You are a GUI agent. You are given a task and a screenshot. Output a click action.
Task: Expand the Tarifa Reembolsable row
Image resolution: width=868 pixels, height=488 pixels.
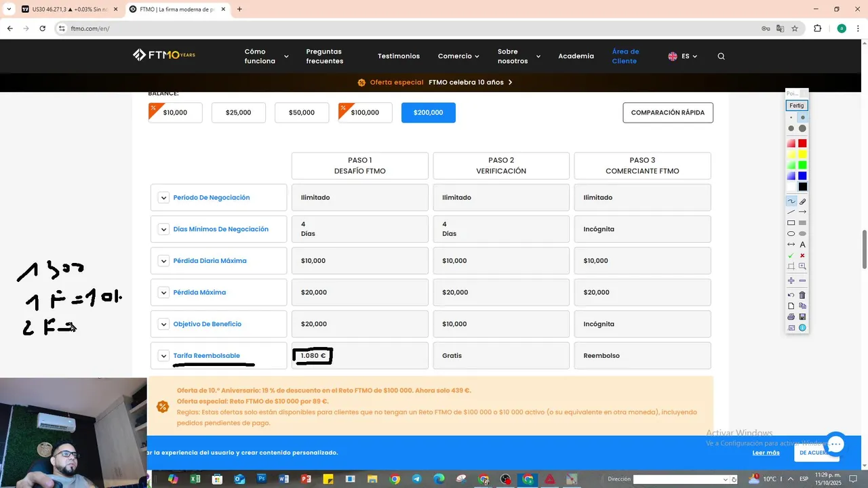(163, 356)
